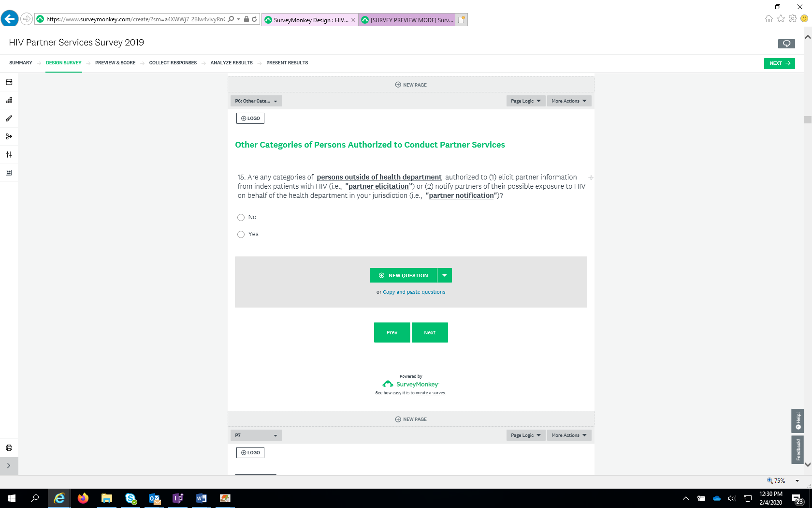Open the 75% zoom level dropdown
Image resolution: width=812 pixels, height=508 pixels.
pos(797,481)
